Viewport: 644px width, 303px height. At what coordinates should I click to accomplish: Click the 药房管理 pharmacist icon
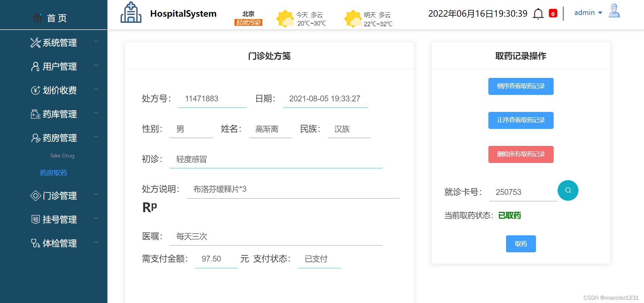pos(35,138)
